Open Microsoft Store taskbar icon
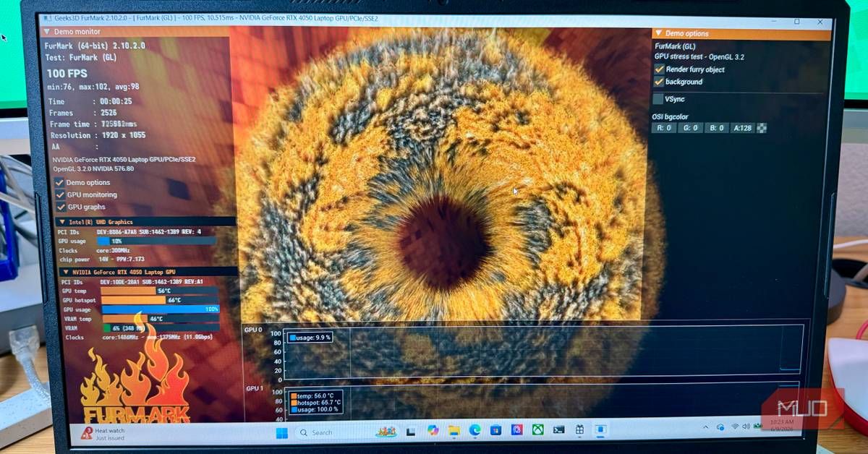Viewport: 868px width, 454px height. 495,430
